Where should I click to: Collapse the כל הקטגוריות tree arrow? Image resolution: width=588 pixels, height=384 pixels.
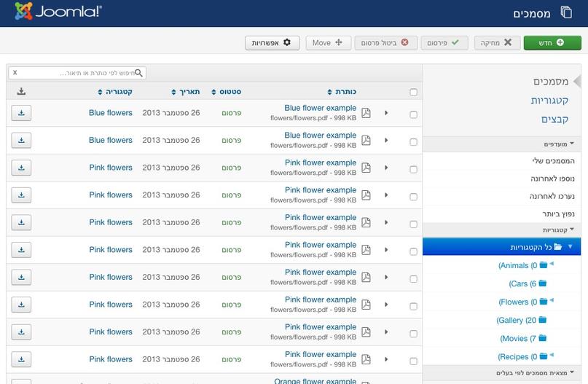[x=571, y=246]
